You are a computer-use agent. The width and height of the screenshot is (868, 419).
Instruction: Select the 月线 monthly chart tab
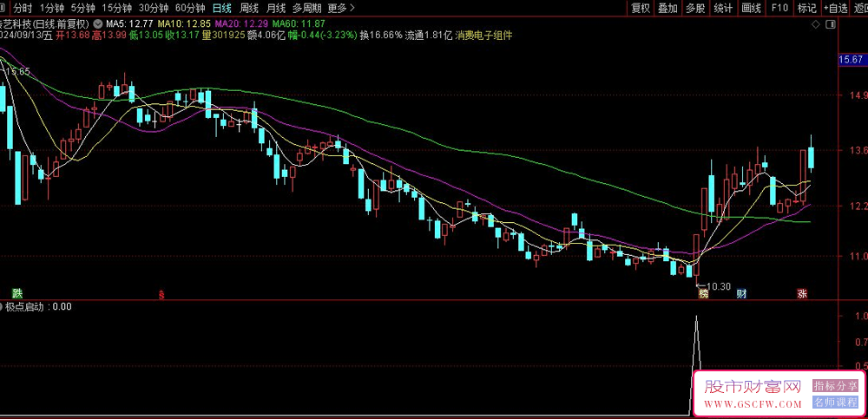coord(275,8)
